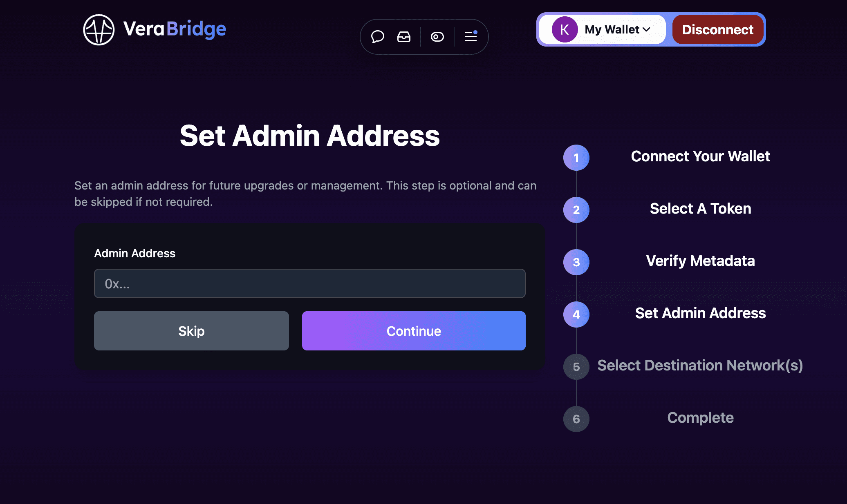Select step 5 destination network icon

tap(576, 366)
